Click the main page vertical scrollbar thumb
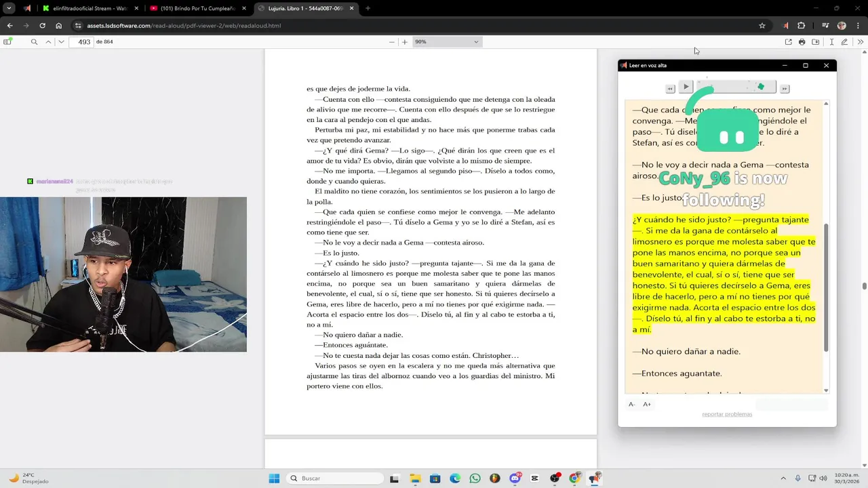Screen dimensions: 868x488 click(865, 286)
